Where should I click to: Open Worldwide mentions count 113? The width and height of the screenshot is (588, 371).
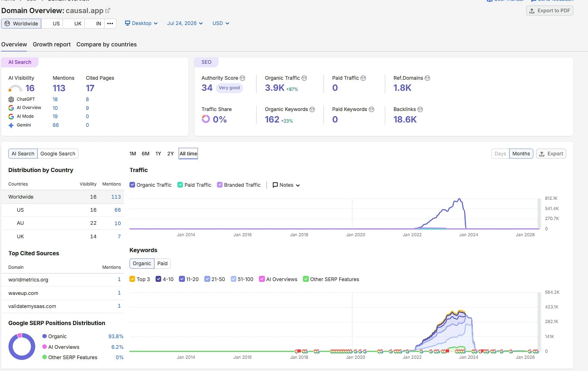[116, 197]
